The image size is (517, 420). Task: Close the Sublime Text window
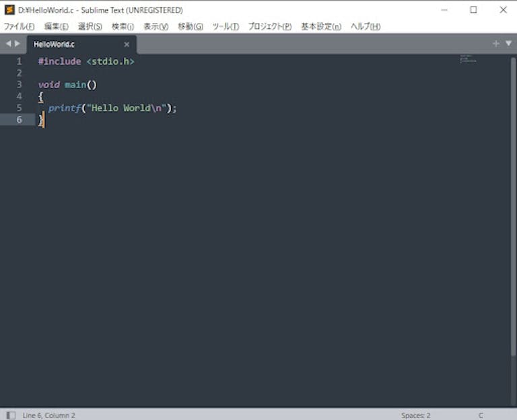tap(503, 10)
